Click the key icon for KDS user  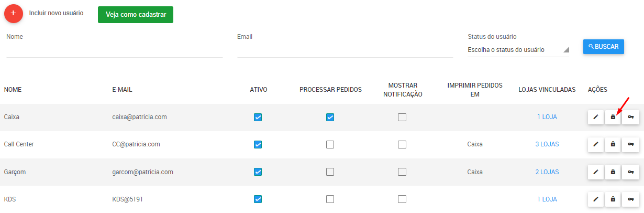coord(631,199)
